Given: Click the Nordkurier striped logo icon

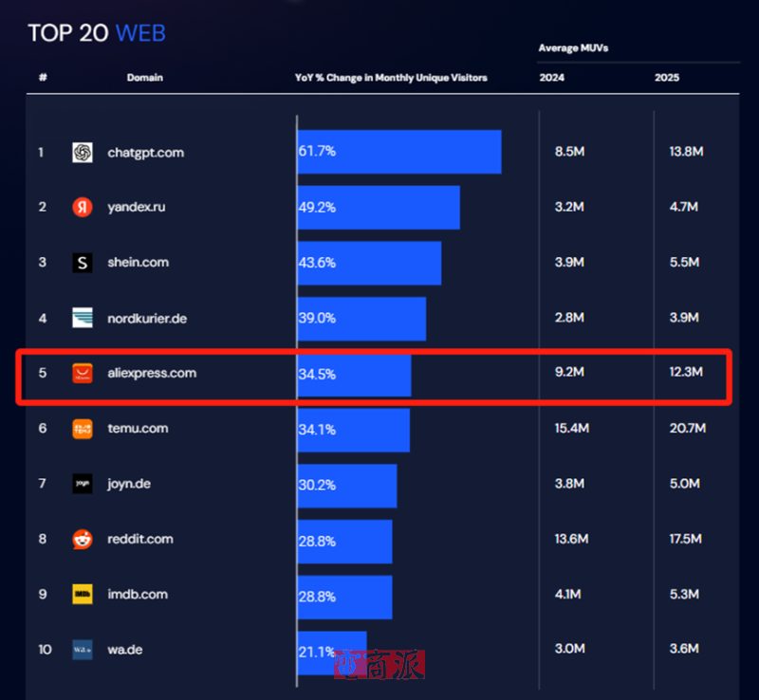Looking at the screenshot, I should coord(83,318).
